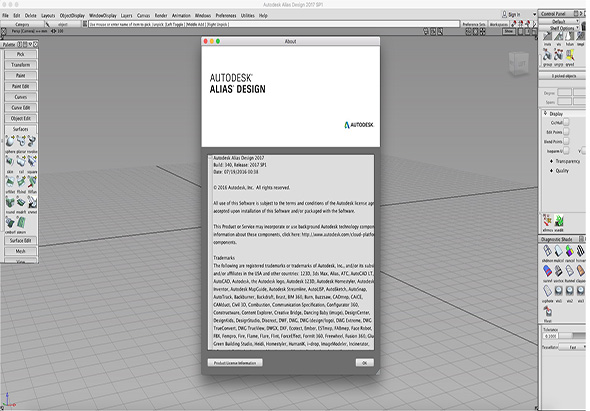Expand the Object Edit palette section
Image resolution: width=590 pixels, height=411 pixels.
pyautogui.click(x=20, y=118)
